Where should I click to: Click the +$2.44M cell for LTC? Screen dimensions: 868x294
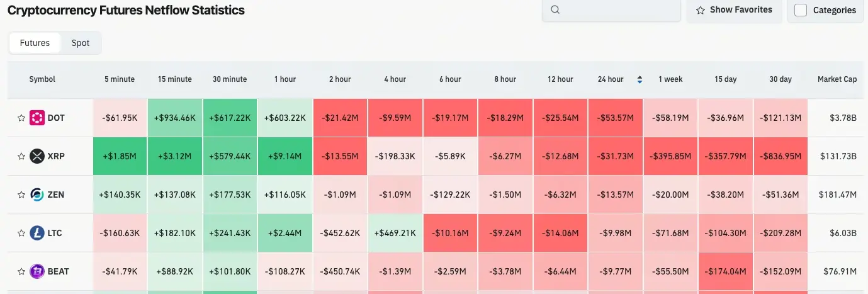(x=285, y=233)
